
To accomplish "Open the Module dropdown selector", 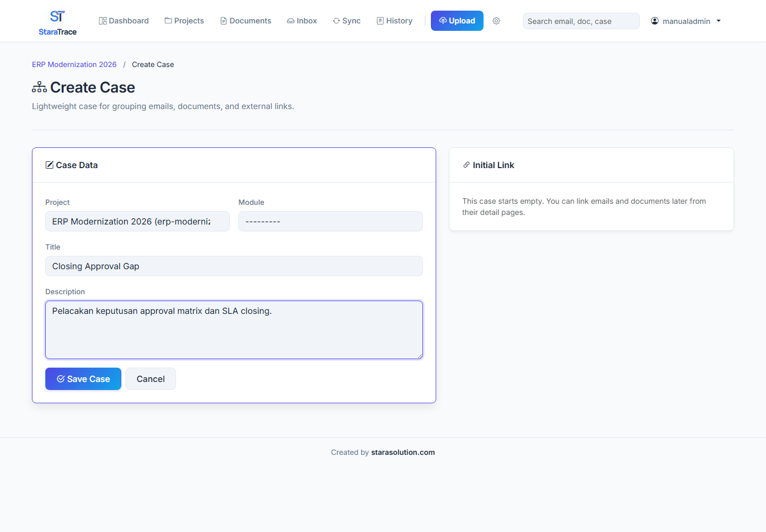I will tap(330, 221).
